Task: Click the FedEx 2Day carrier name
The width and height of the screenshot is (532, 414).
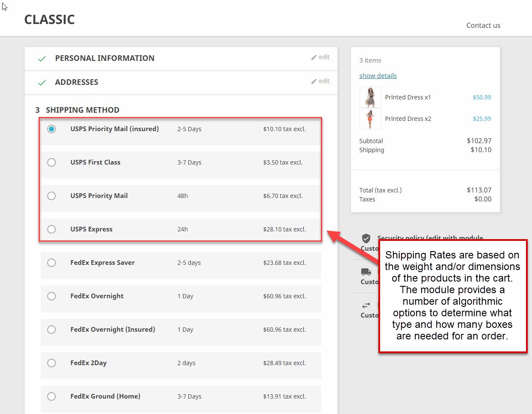Action: click(88, 363)
